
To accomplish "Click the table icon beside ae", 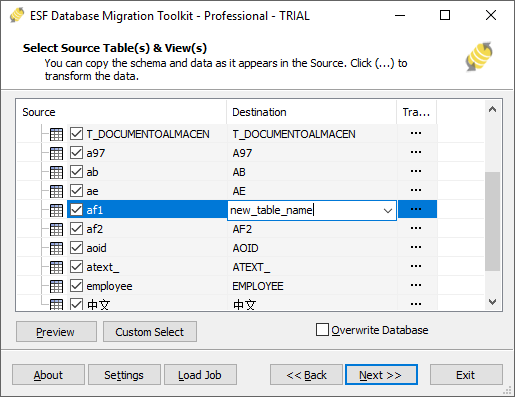I will 56,191.
